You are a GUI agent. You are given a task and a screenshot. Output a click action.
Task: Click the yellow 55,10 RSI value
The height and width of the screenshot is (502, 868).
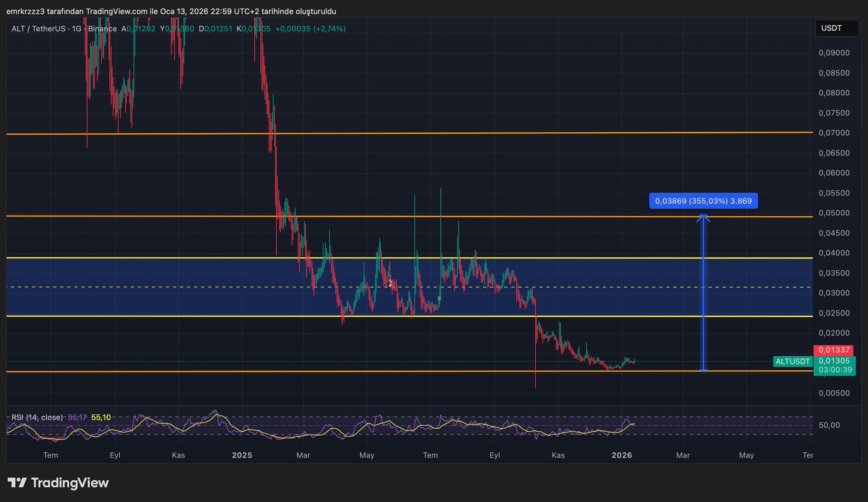pos(101,417)
